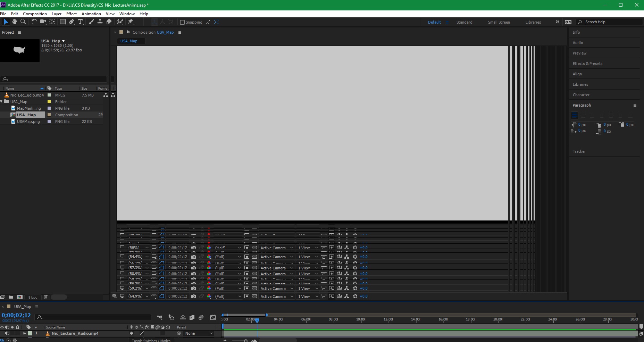Viewport: 644px width, 342px height.
Task: Open the Graph Editor in the timeline
Action: [213, 317]
